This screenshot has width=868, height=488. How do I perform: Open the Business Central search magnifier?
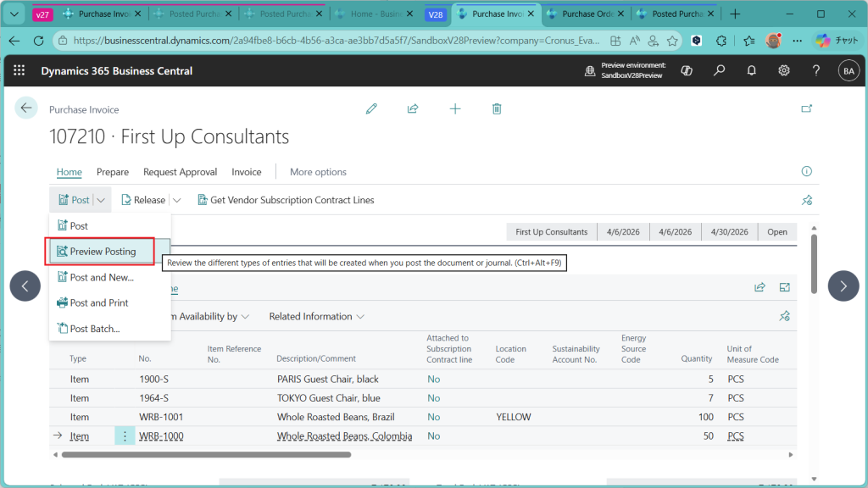[719, 71]
